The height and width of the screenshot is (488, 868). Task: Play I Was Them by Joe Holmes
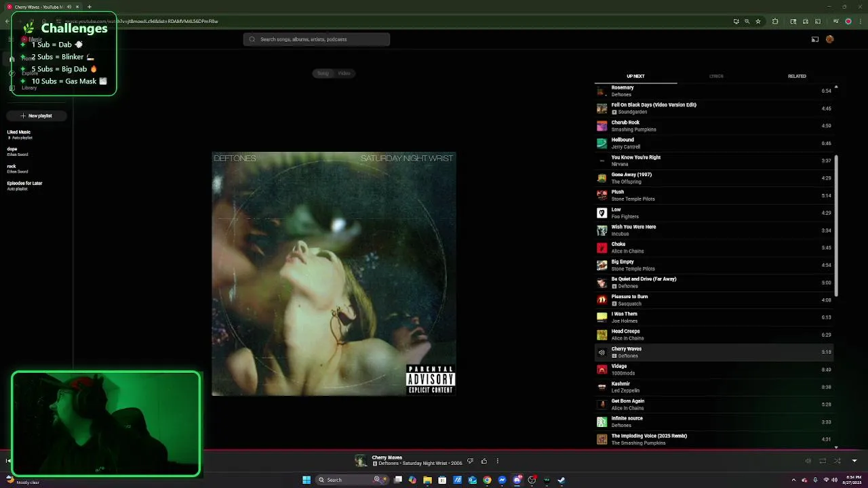point(713,317)
